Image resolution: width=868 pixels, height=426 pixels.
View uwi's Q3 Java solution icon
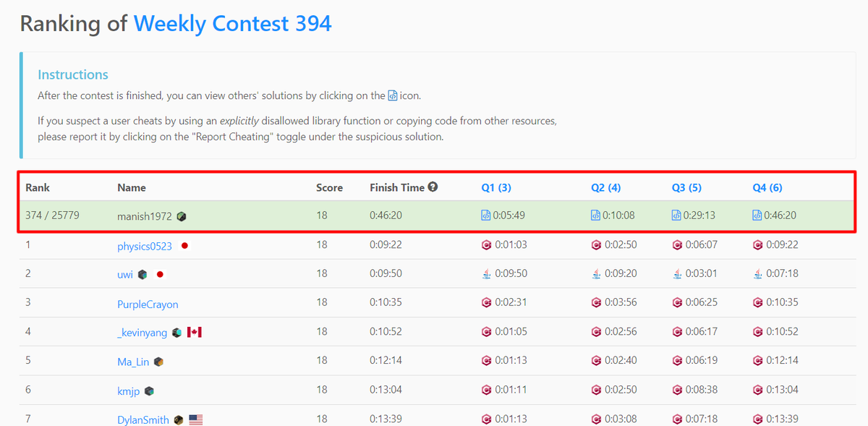tap(677, 273)
